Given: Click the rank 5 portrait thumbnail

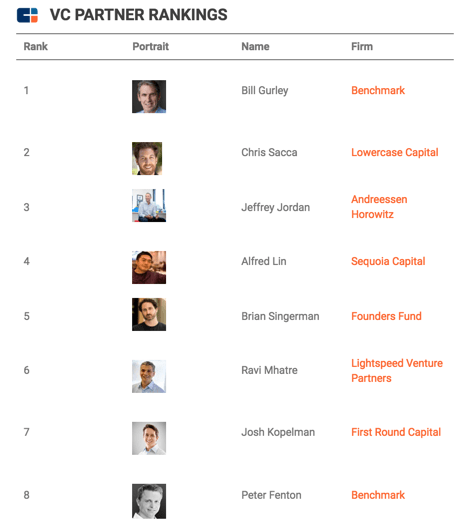Looking at the screenshot, I should pyautogui.click(x=149, y=315).
